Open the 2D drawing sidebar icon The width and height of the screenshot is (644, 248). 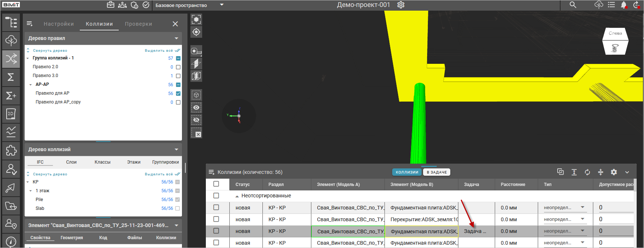11,114
